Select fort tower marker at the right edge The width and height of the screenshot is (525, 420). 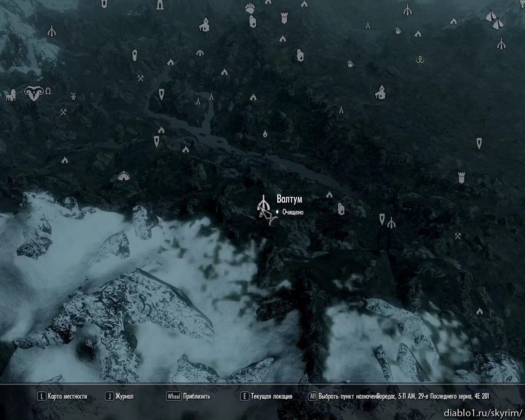point(462,177)
